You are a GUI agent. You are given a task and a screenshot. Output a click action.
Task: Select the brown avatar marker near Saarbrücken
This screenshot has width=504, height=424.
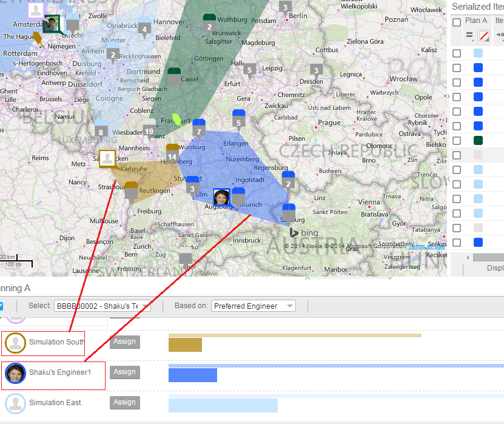[107, 158]
